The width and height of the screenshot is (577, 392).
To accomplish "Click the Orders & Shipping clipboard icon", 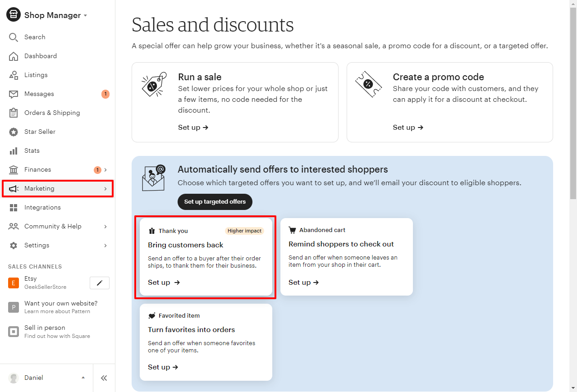I will pyautogui.click(x=14, y=113).
